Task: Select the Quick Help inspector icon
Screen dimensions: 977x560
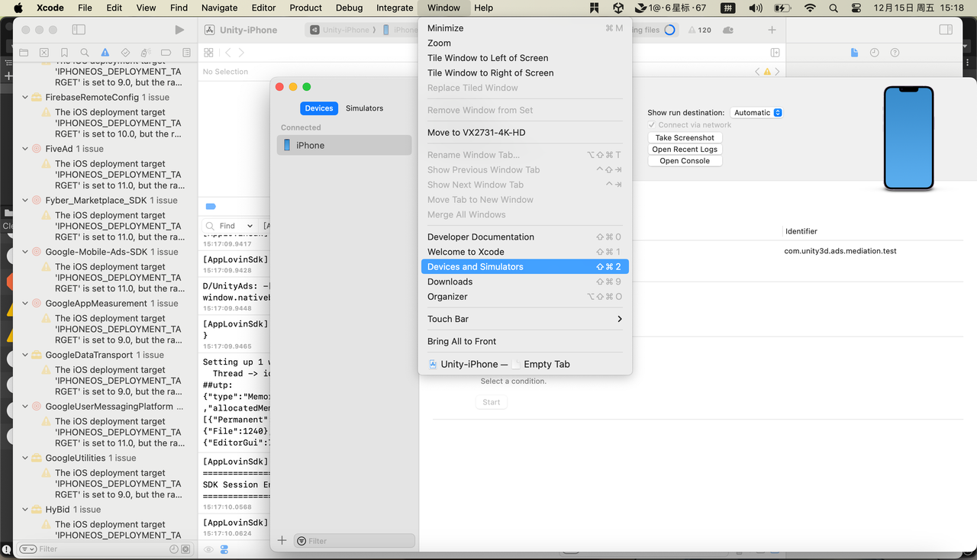Action: pyautogui.click(x=895, y=53)
